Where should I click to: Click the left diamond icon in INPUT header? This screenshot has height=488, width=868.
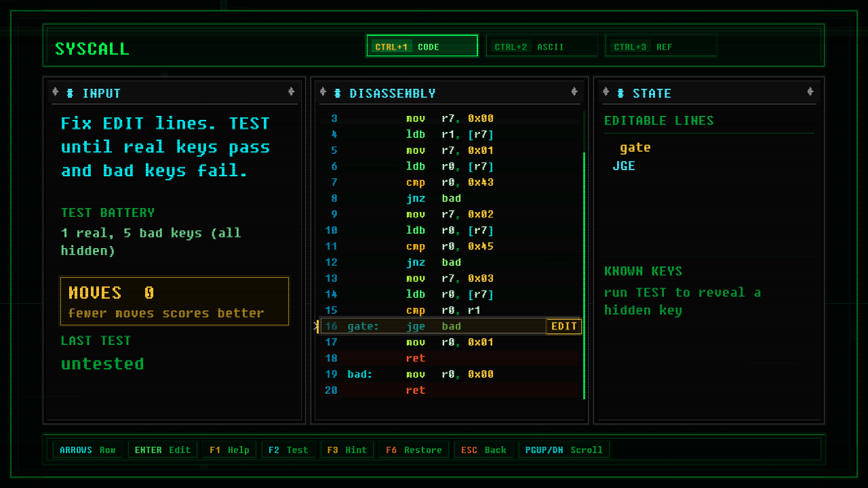pyautogui.click(x=56, y=92)
